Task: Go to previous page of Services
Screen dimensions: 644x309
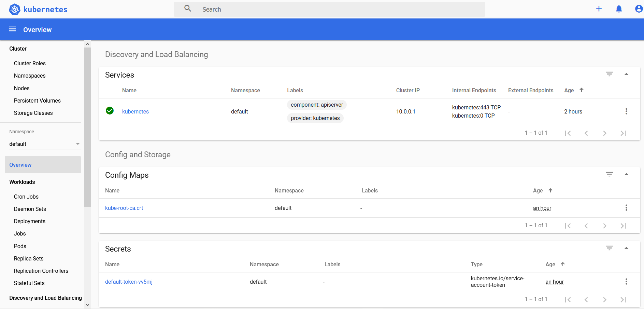Action: [586, 133]
